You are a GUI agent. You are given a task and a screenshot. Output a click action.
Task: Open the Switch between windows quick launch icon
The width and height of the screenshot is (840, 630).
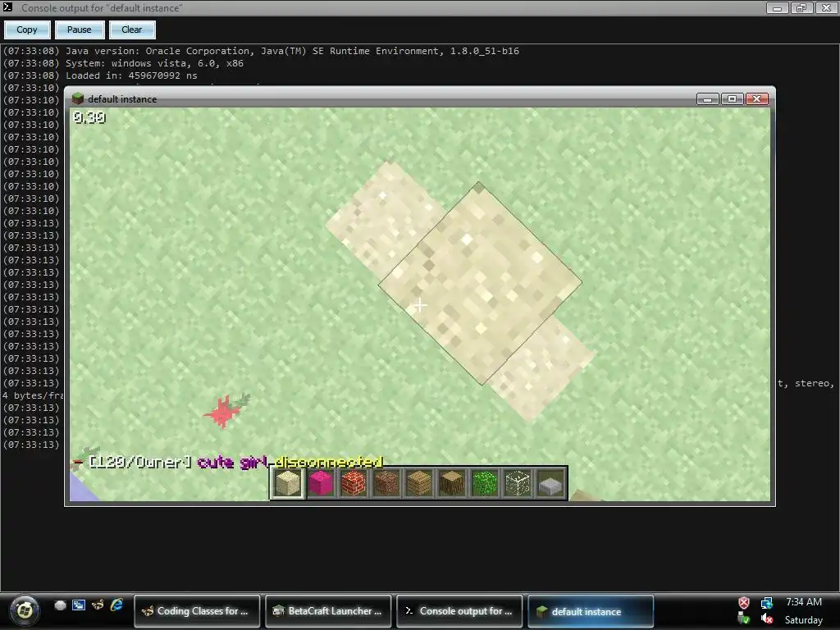79,605
